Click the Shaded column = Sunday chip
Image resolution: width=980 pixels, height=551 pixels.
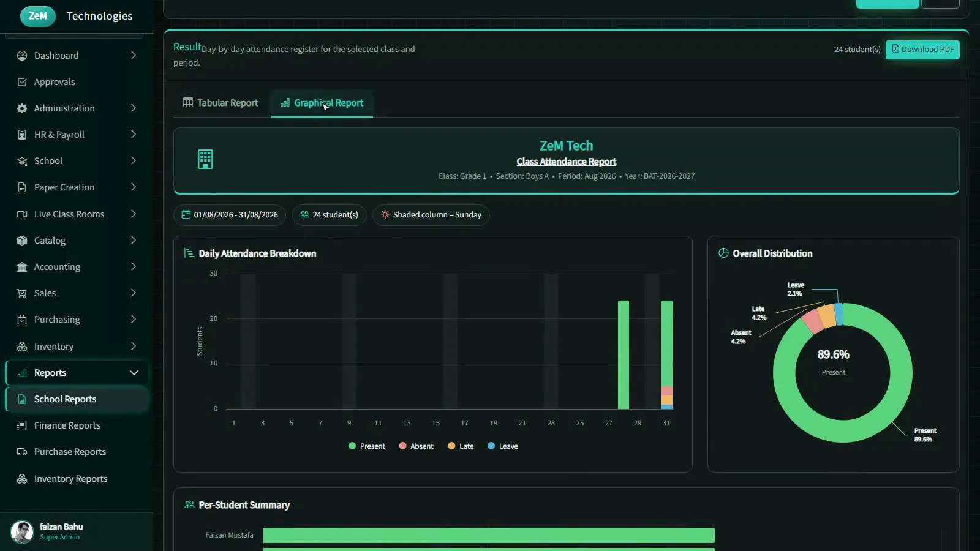431,215
